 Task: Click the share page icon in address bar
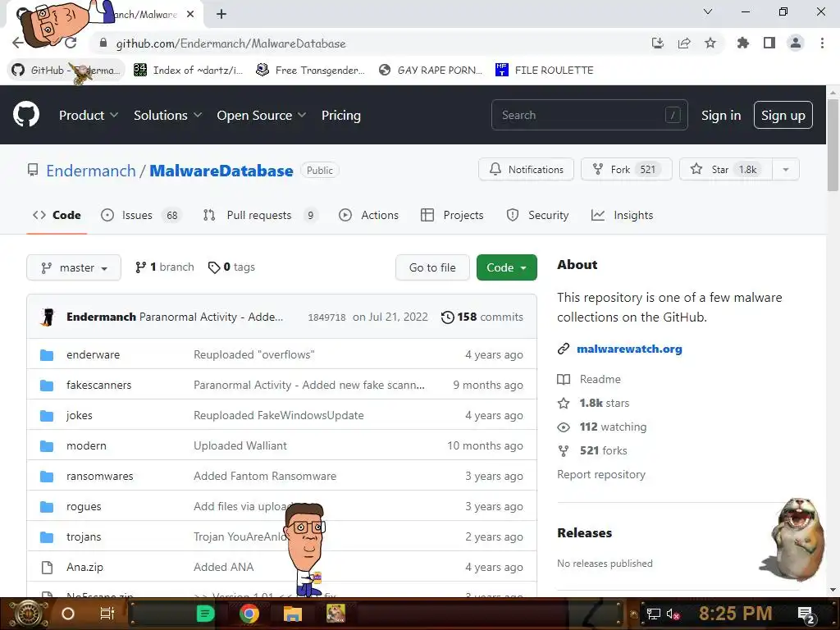684,43
